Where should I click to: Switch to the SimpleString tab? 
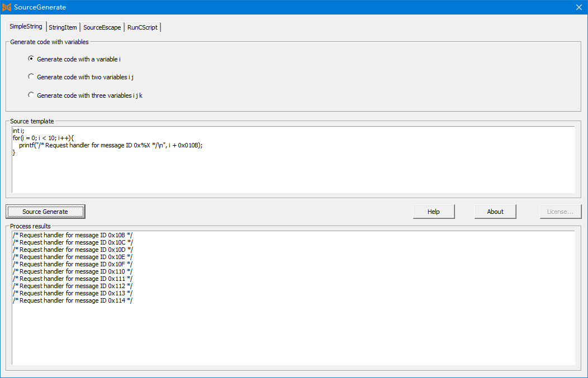(26, 27)
